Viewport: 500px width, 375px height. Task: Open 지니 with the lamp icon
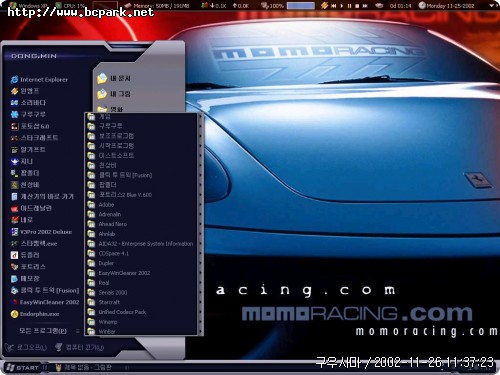pos(22,161)
